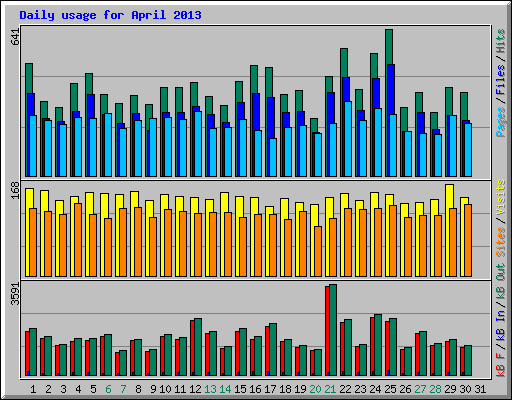Screen dimensions: 512x400
Task: Click the 168 axis maximum label
Action: [15, 190]
